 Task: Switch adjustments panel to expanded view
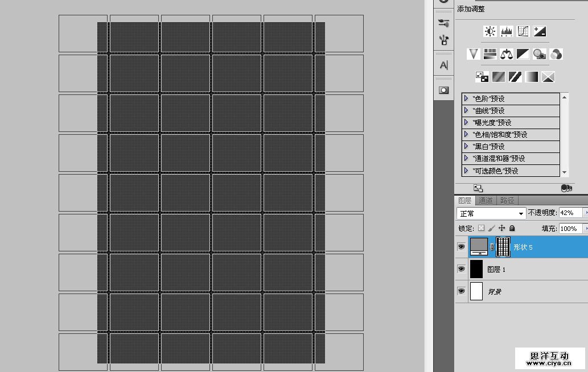click(x=478, y=188)
